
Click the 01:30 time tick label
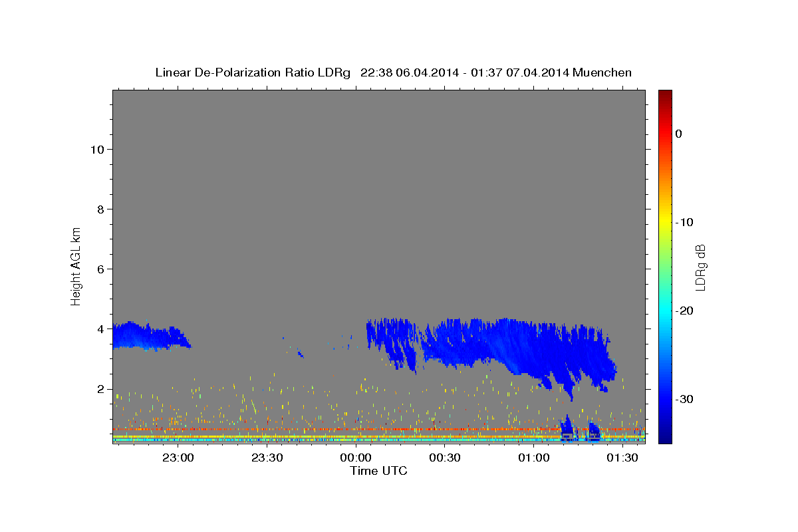click(x=622, y=458)
